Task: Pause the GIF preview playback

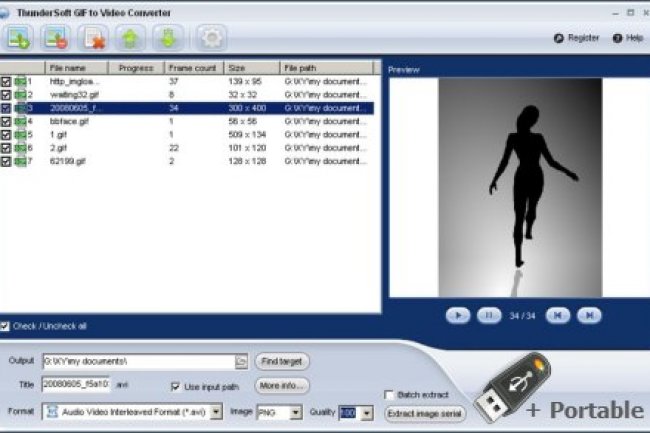Action: click(x=488, y=315)
